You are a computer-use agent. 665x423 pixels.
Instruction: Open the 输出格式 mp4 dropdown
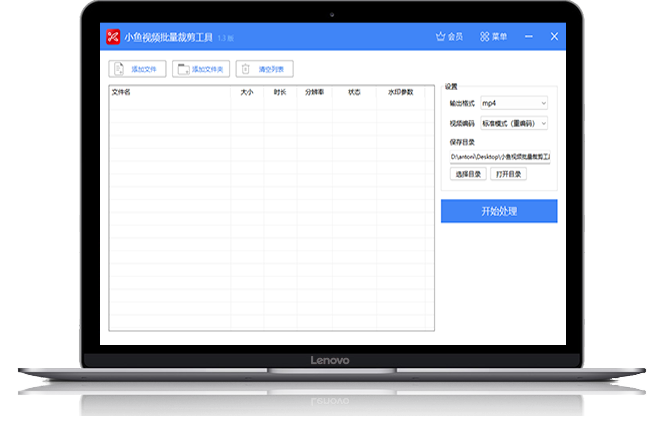514,103
